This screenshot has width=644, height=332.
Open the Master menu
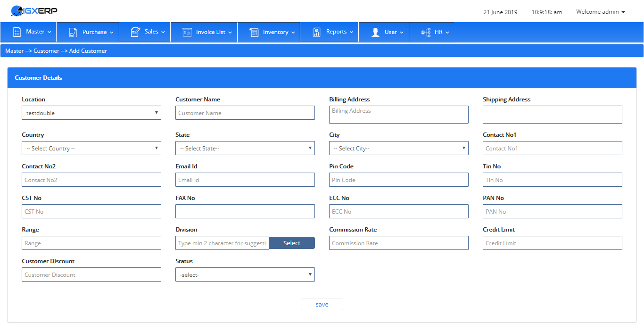[x=28, y=32]
